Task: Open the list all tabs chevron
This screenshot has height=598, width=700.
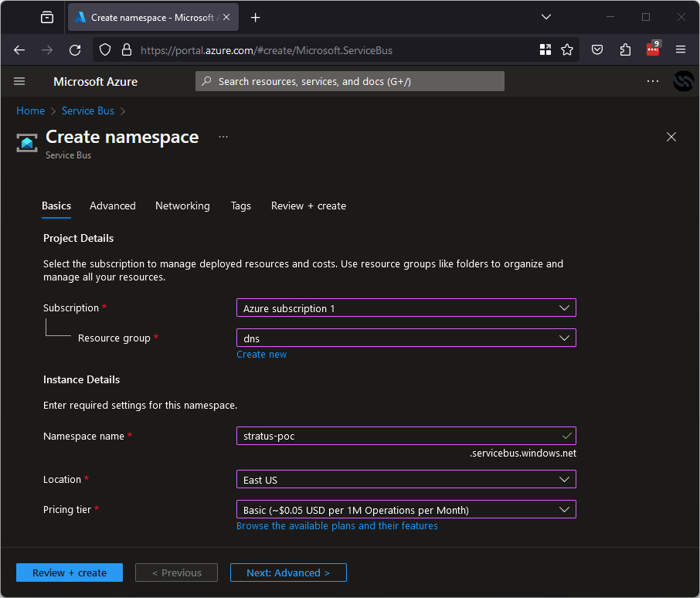Action: tap(546, 17)
